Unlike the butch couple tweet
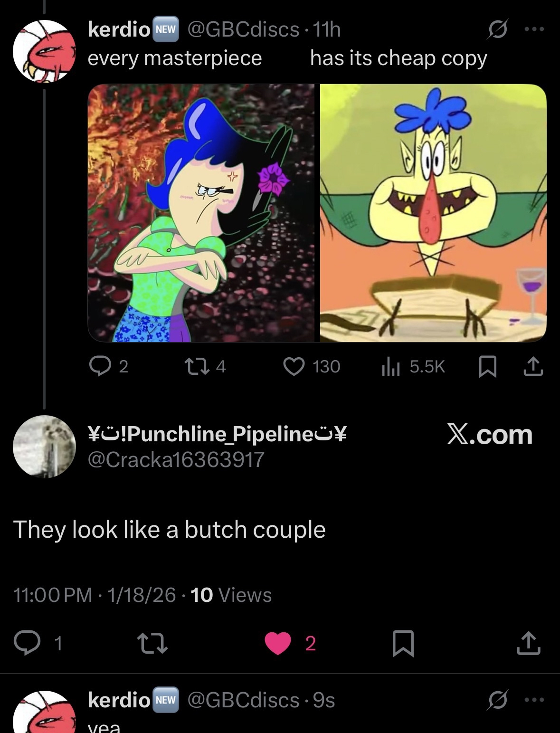This screenshot has height=733, width=560. tap(278, 643)
